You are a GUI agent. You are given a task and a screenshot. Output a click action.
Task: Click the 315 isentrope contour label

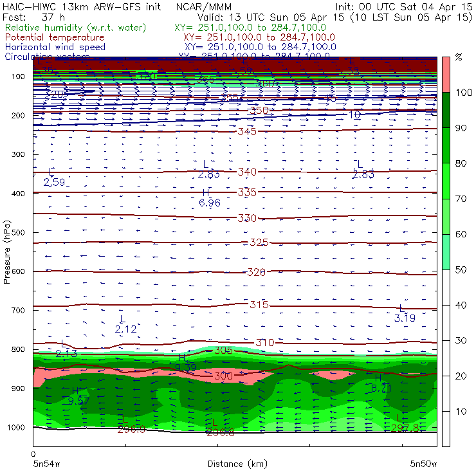(x=259, y=304)
